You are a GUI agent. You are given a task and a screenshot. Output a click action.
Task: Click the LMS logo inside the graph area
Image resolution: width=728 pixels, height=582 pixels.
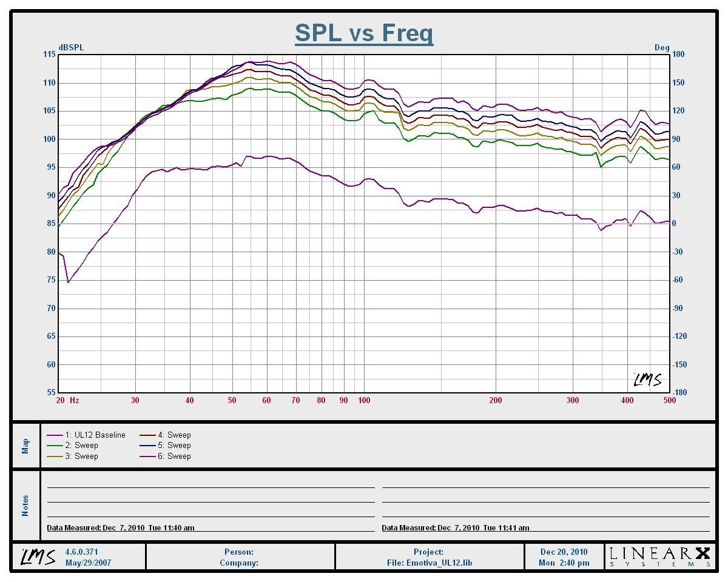[647, 380]
